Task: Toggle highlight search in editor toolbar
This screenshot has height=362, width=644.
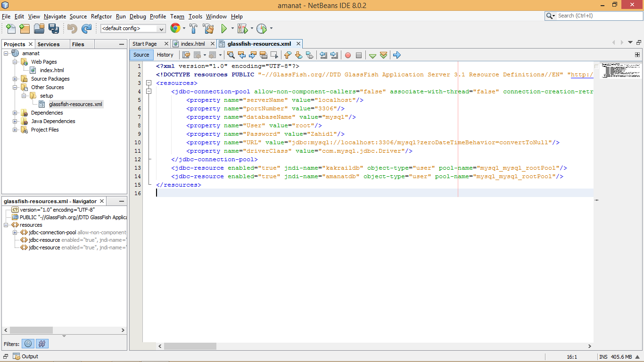Action: click(264, 55)
